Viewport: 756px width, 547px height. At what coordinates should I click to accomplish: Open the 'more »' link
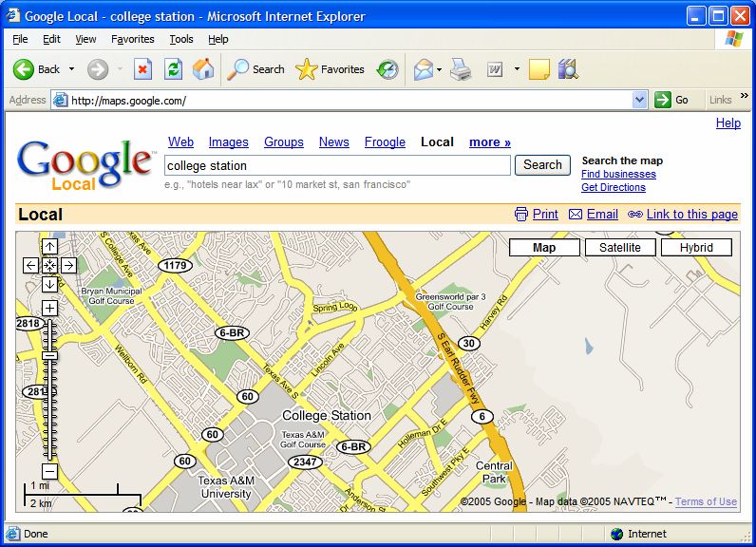490,142
